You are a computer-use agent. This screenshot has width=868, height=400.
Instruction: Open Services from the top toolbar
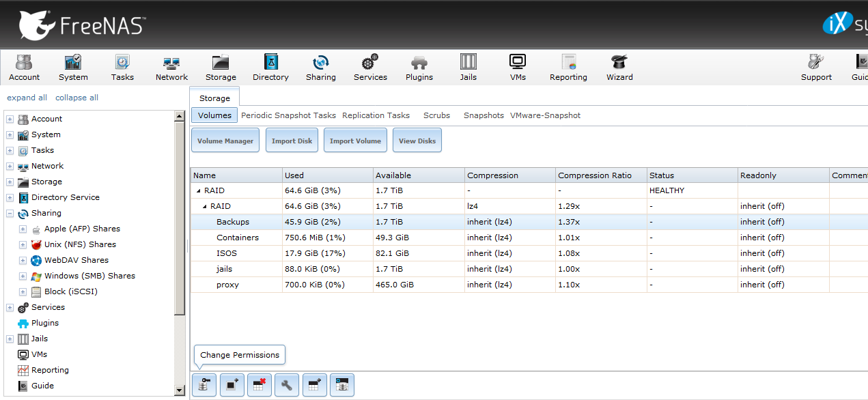point(370,68)
